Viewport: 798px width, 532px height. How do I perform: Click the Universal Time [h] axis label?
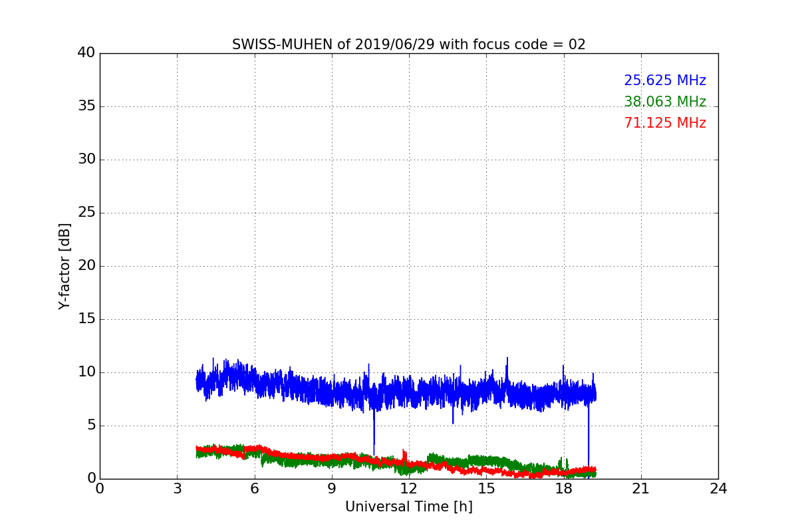(x=409, y=507)
